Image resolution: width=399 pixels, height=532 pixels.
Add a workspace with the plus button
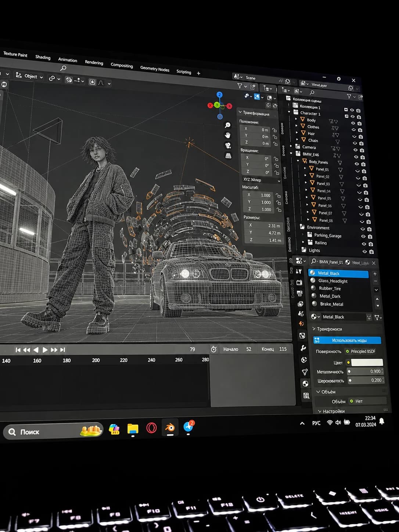coord(198,73)
